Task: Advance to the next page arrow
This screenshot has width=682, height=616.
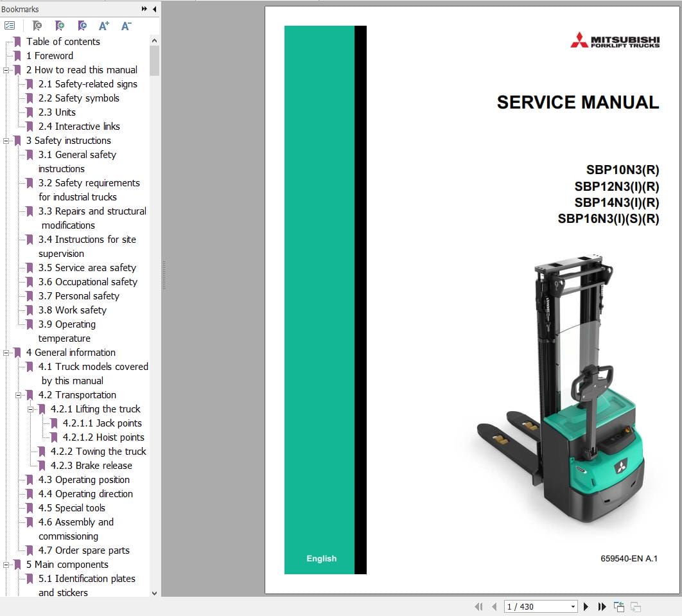Action: (x=586, y=606)
